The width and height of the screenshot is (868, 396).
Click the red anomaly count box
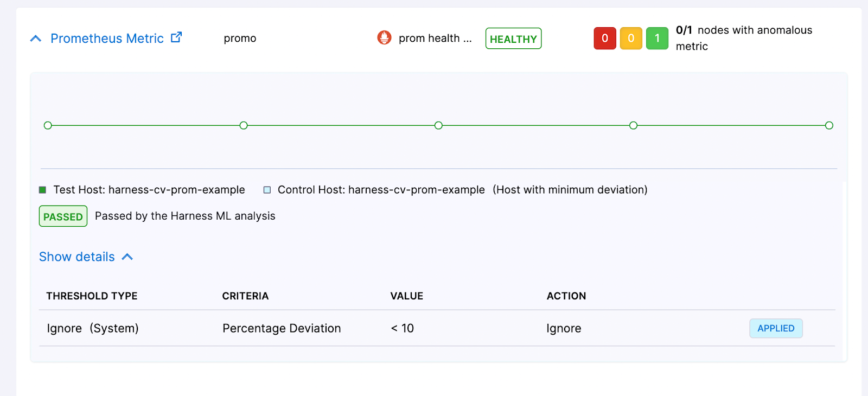coord(605,39)
